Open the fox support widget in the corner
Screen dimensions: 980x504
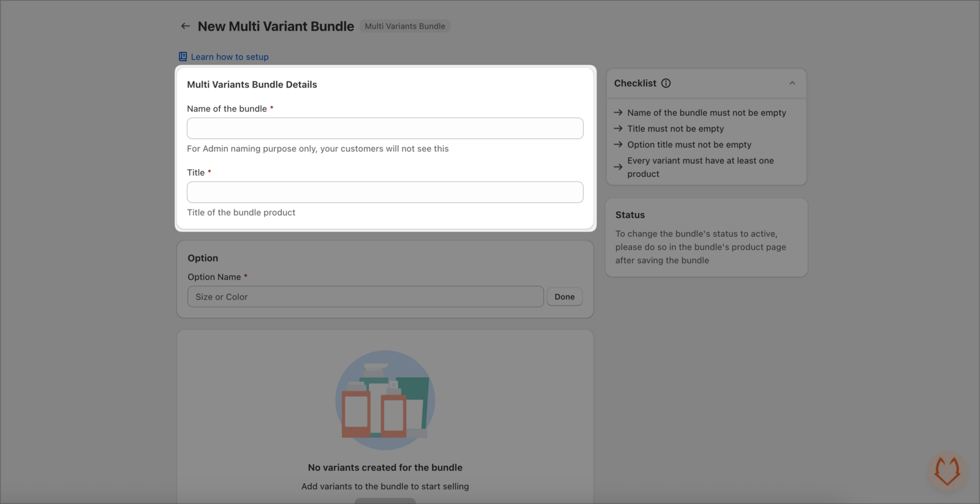point(947,472)
